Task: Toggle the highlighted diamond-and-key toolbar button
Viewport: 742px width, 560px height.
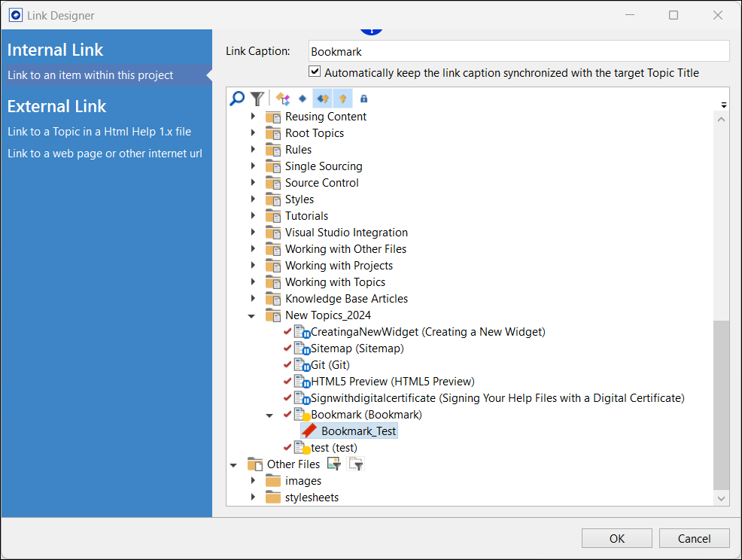Action: click(x=323, y=98)
